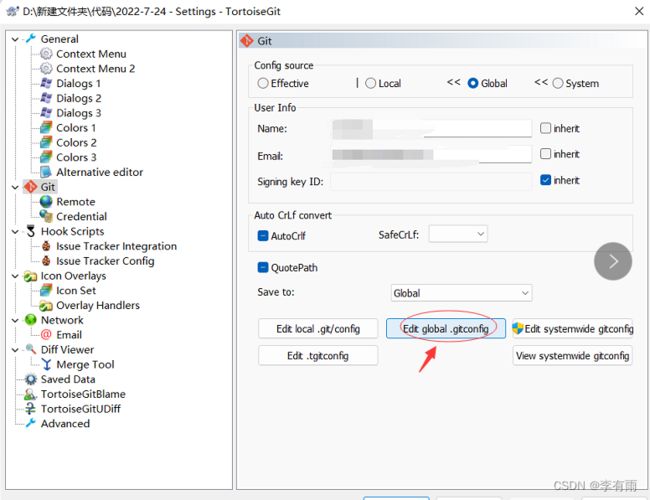This screenshot has height=500, width=650.
Task: Click the Issue Tracker Integration bug icon
Action: coord(46,246)
